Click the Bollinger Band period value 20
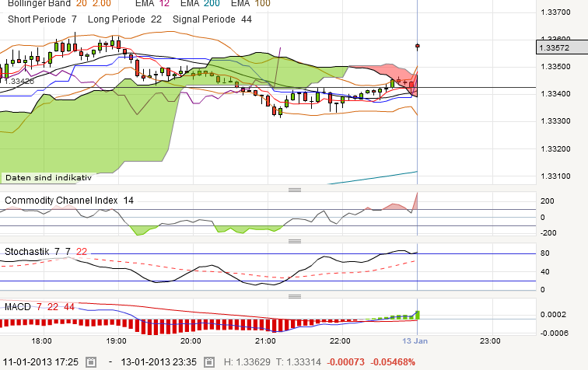Viewport: 588px width, 370px height. [82, 4]
